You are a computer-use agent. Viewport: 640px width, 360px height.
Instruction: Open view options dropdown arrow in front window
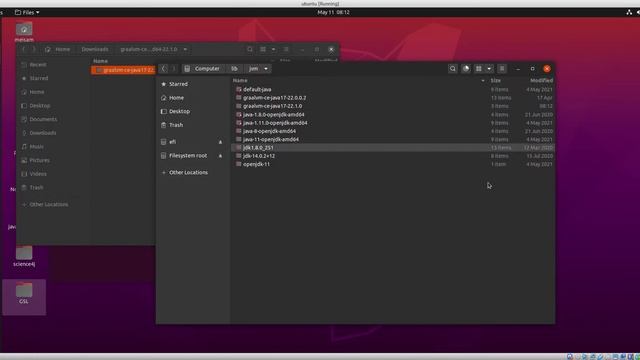[489, 69]
